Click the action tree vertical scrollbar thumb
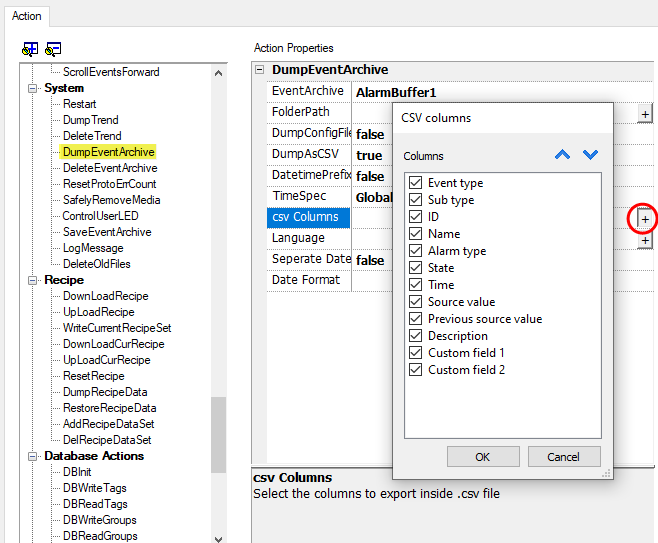This screenshot has width=658, height=543. [218, 420]
